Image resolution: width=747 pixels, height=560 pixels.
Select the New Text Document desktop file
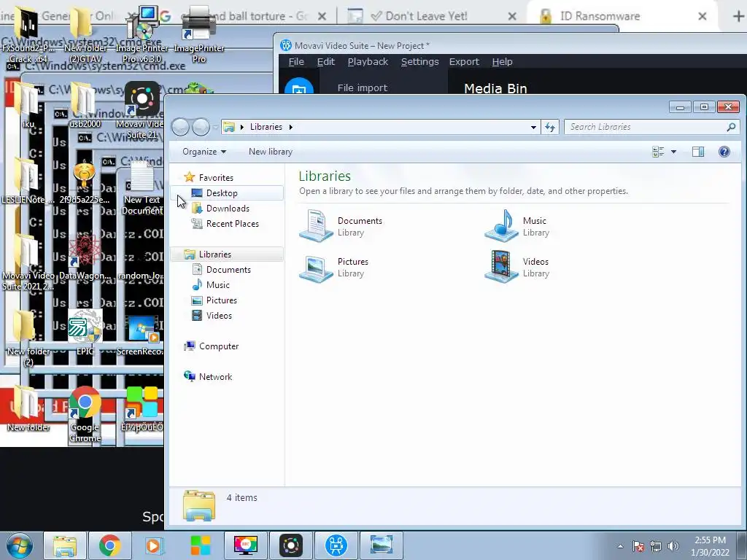tap(142, 189)
